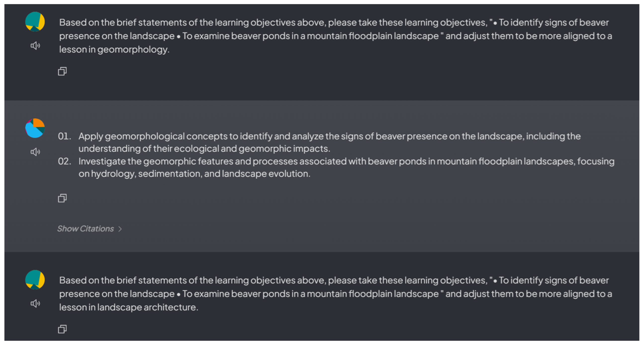Click the list number 02 marker
This screenshot has width=644, height=346.
click(64, 161)
